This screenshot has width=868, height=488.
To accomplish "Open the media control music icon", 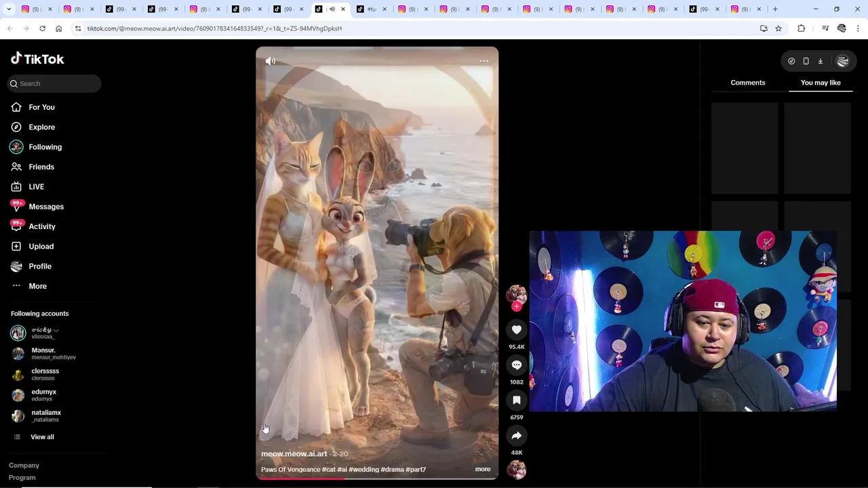I will tap(825, 28).
